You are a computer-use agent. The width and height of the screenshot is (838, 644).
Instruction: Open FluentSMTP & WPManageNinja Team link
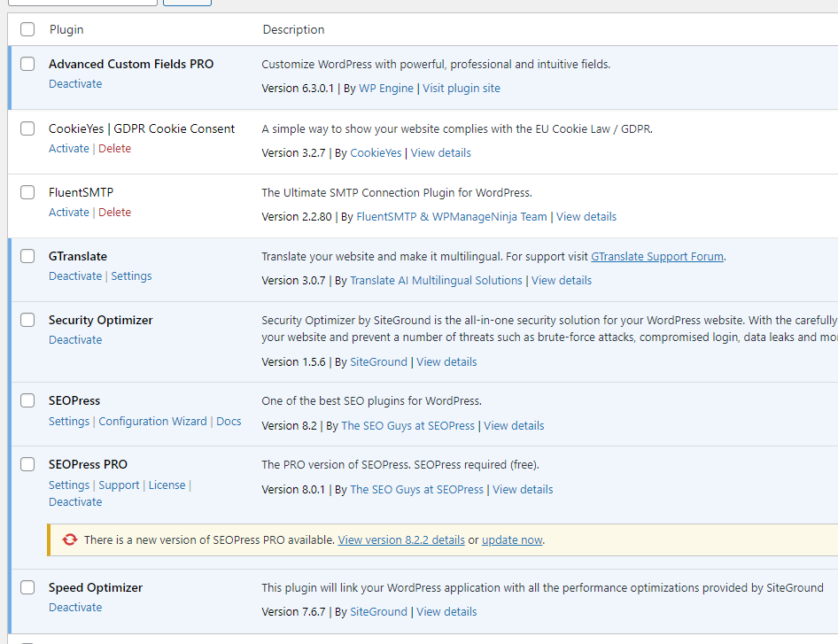(x=452, y=216)
